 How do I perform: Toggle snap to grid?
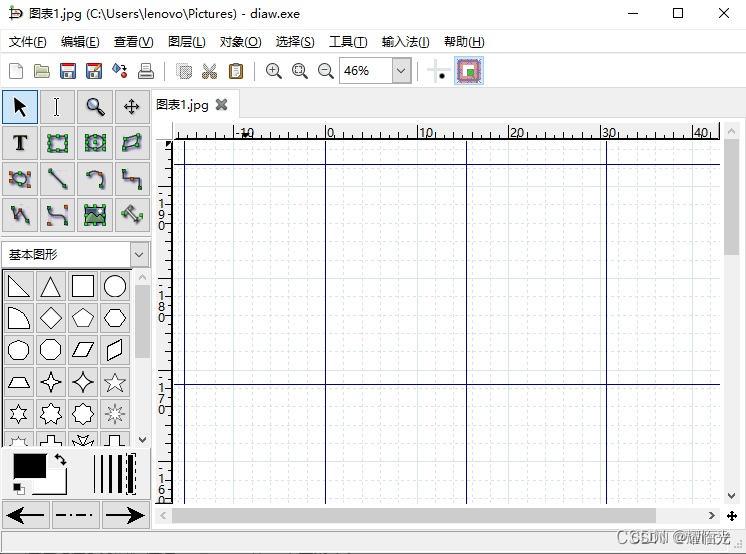(x=438, y=71)
